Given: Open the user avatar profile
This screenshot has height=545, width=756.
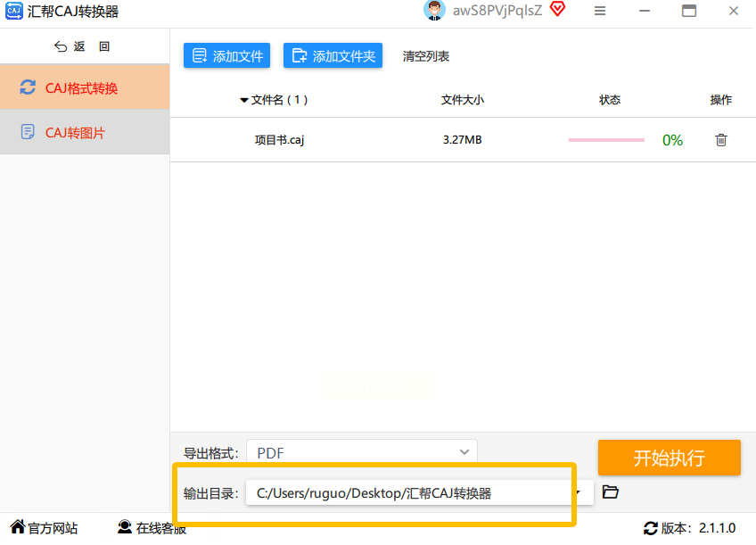Looking at the screenshot, I should click(x=434, y=10).
